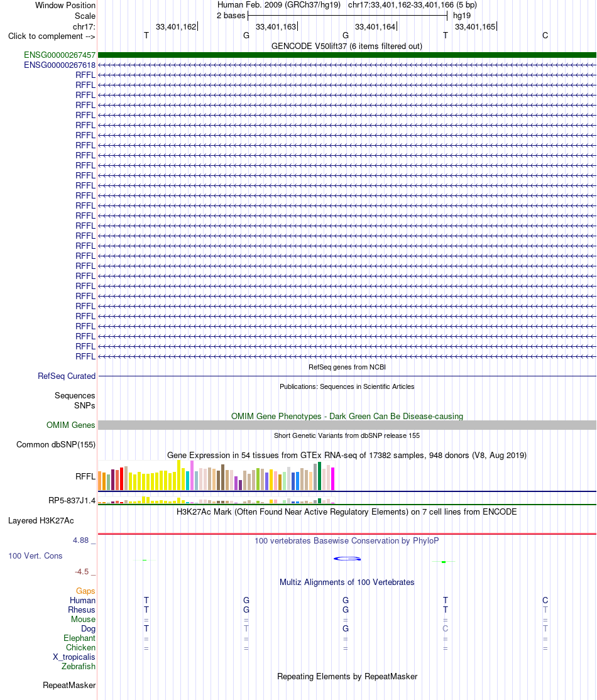This screenshot has width=597, height=700.
Task: Click the 33,401,162 ruler position
Action: pyautogui.click(x=176, y=27)
